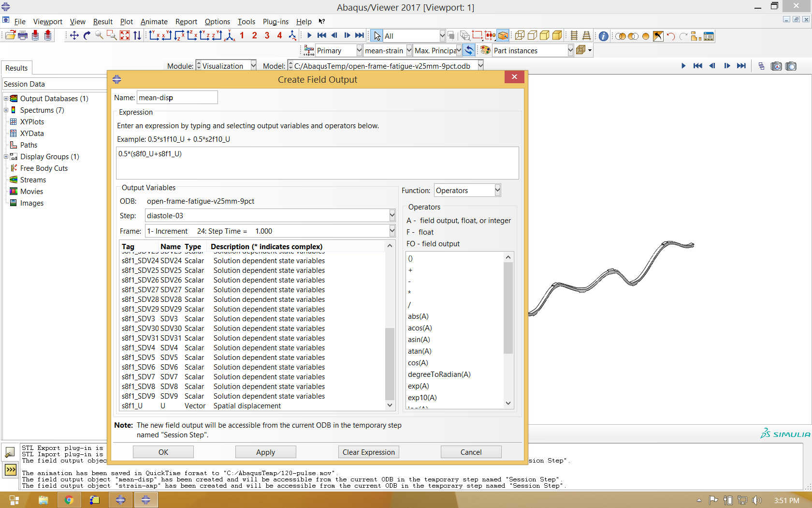The width and height of the screenshot is (812, 508).
Task: Open the Windows Start menu
Action: coord(14,500)
